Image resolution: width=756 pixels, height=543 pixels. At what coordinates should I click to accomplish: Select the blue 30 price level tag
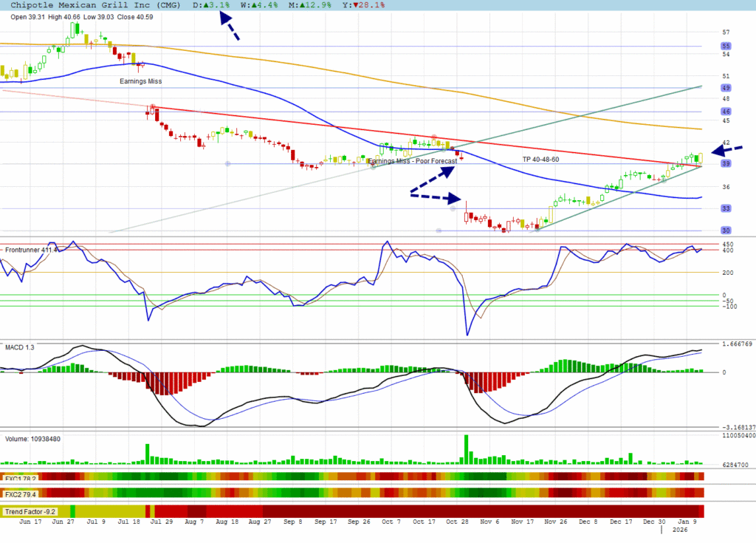726,230
